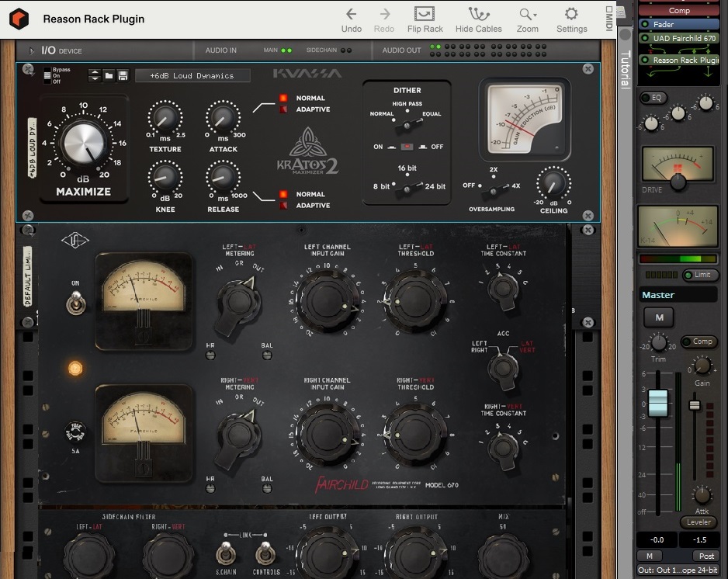Click the Post button
The height and width of the screenshot is (579, 728).
click(706, 556)
